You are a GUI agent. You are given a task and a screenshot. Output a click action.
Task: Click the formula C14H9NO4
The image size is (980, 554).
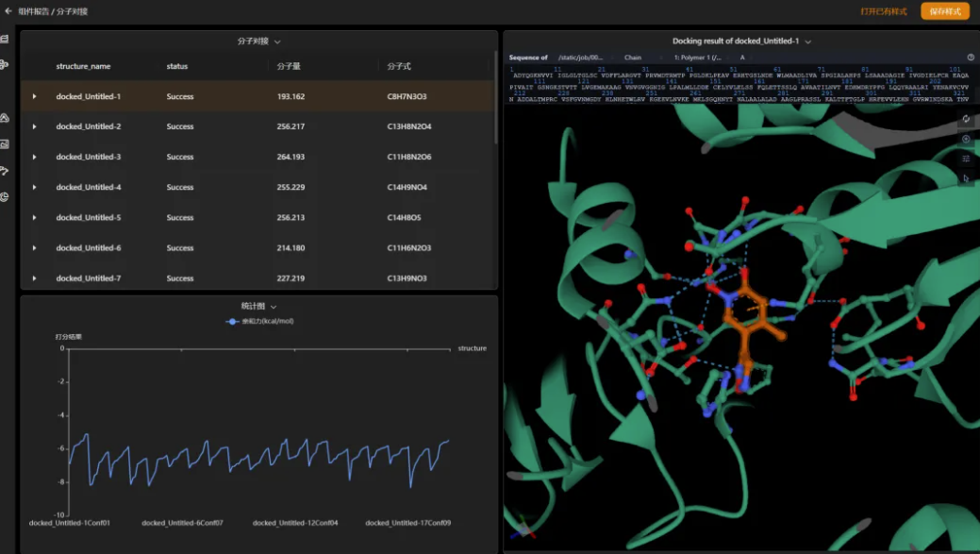coord(407,187)
